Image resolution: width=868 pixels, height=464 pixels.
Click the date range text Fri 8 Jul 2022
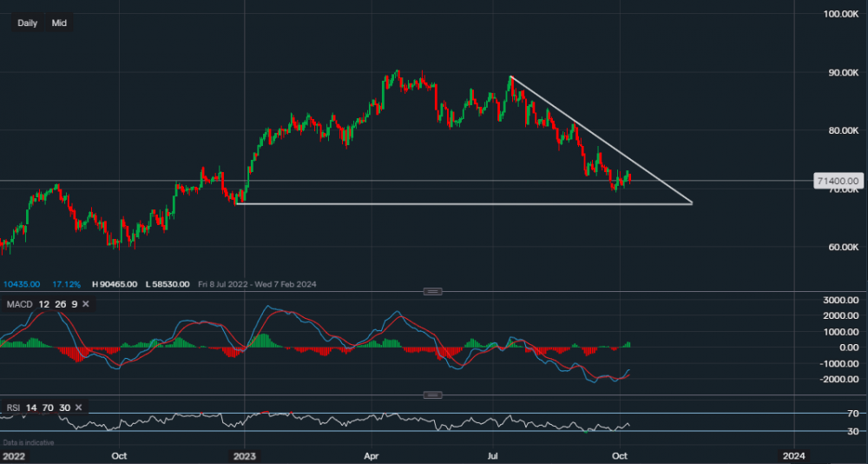(x=224, y=284)
